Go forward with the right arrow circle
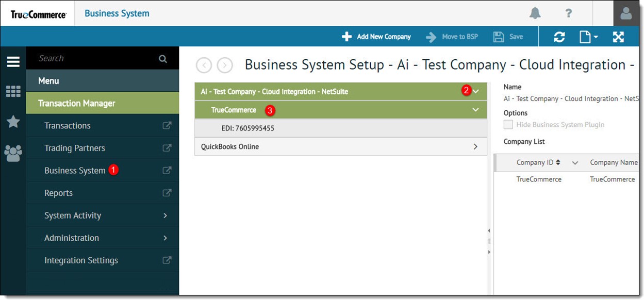Screen dimensions: 644x300 click(x=225, y=65)
